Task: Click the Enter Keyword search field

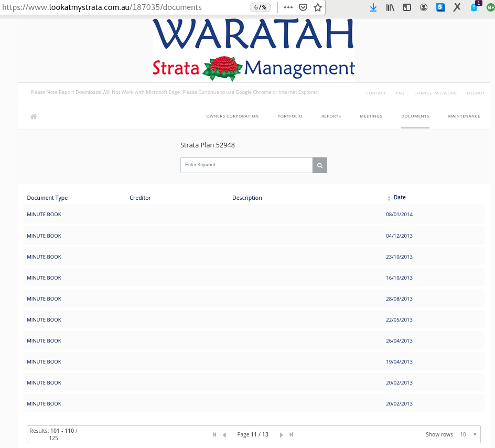Action: pos(246,165)
